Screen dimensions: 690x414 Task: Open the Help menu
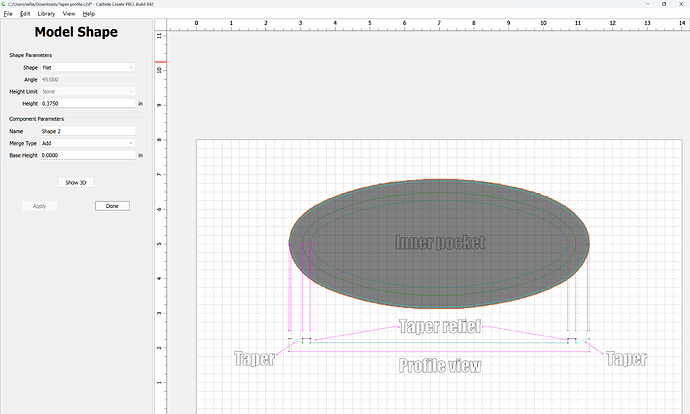point(89,14)
